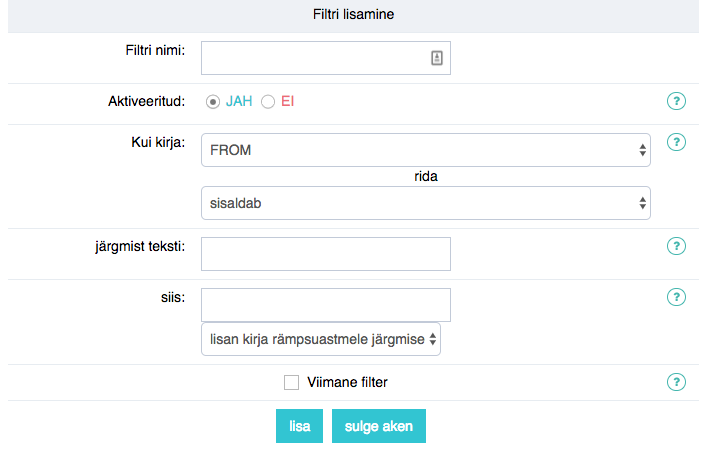Open the help icon next to Kui kirja
Screen dimensions: 705x451
(x=676, y=142)
